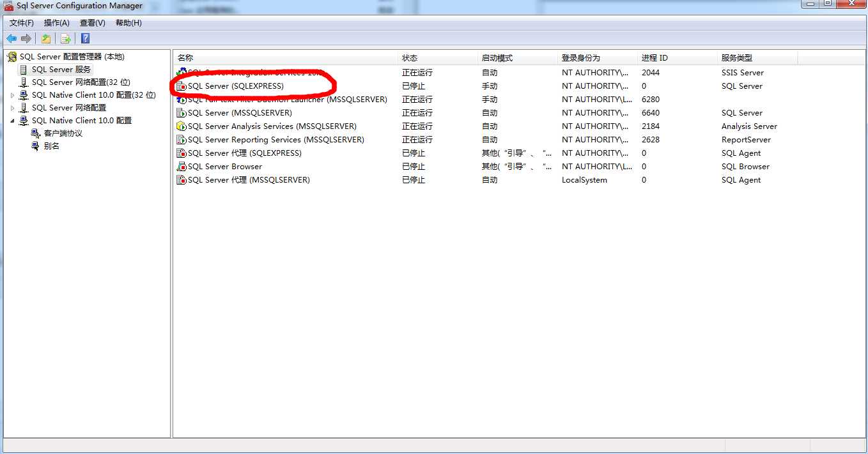
Task: Click the SQL Full-text Filter Daemon Launcher service icon
Action: (x=182, y=100)
